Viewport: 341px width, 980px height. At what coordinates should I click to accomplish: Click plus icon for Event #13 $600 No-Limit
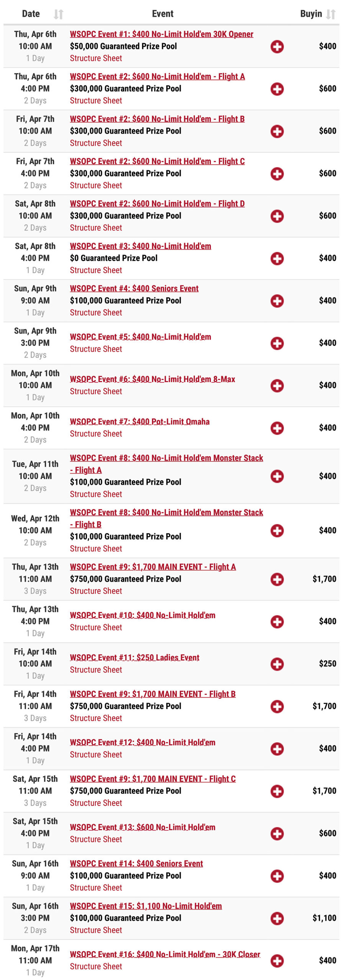(277, 834)
